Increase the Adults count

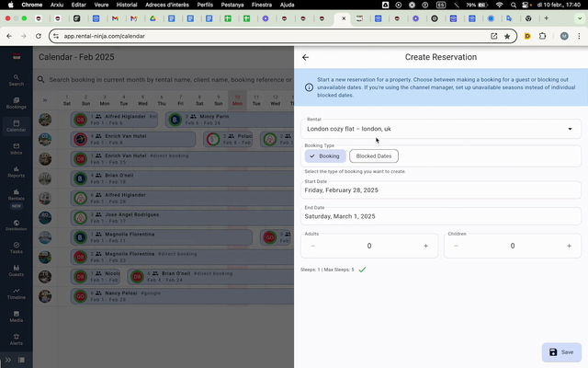(425, 246)
